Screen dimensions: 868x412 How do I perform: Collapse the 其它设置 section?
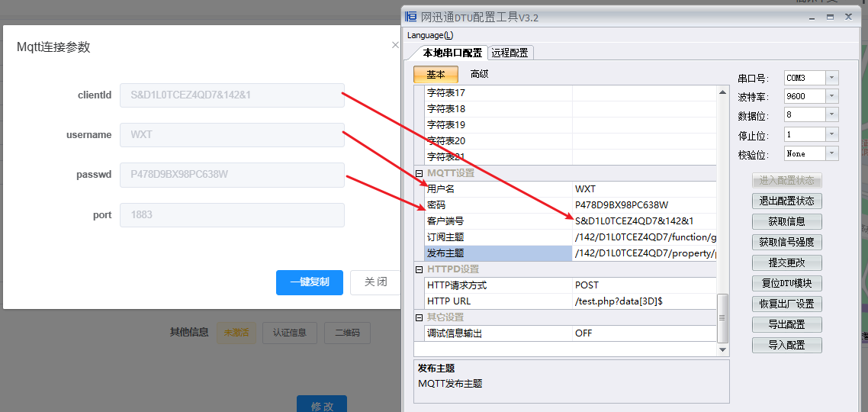[419, 317]
